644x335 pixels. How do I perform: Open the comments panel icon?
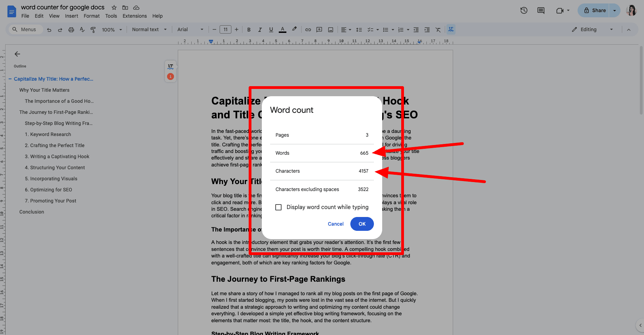tap(541, 10)
